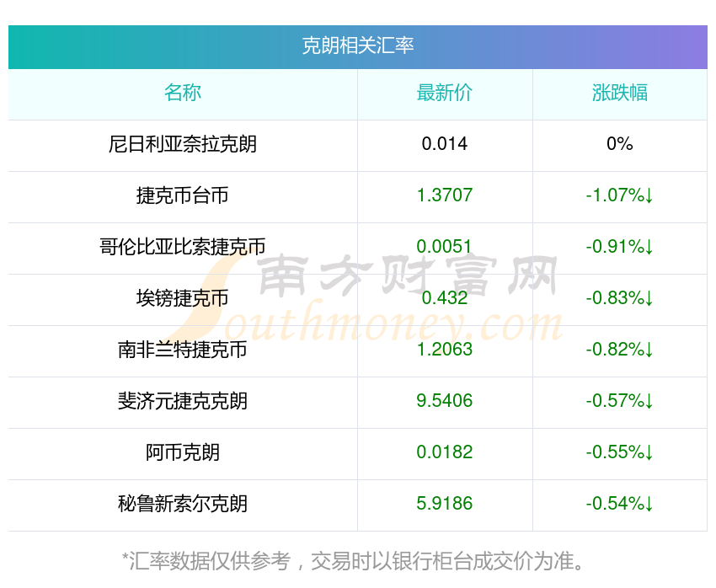Select the 涨跌幅 column header
Screen dimensions: 716x588
pyautogui.click(x=620, y=93)
